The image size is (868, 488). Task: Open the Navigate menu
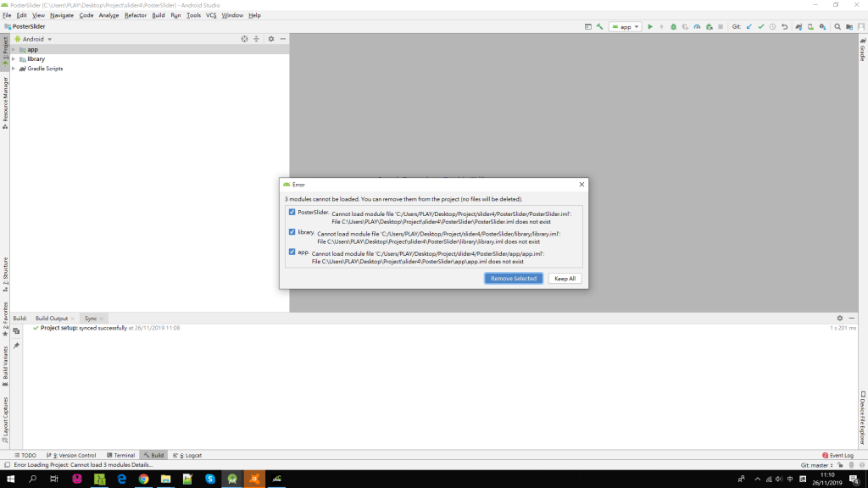pyautogui.click(x=61, y=15)
